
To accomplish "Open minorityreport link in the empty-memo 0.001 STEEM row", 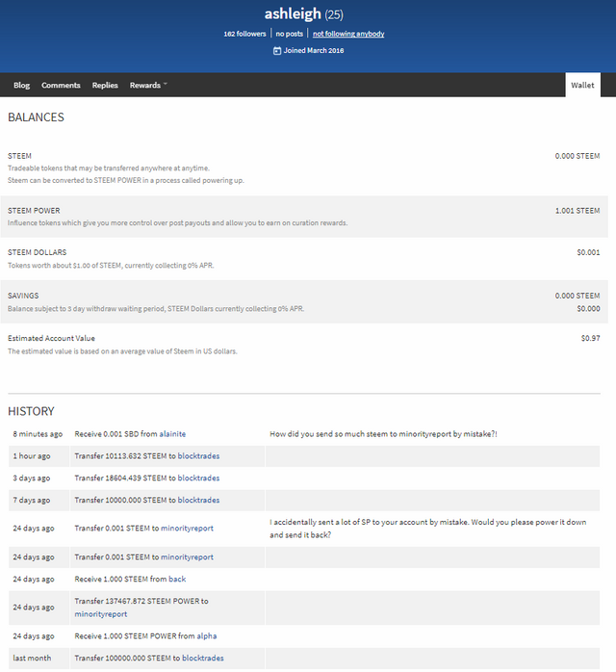I will pos(187,557).
